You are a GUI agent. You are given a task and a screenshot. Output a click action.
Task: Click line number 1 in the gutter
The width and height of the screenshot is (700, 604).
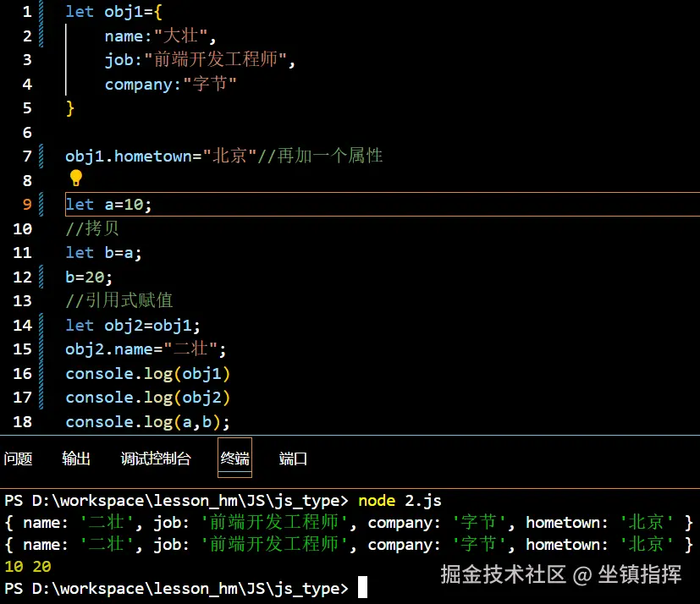click(x=27, y=12)
